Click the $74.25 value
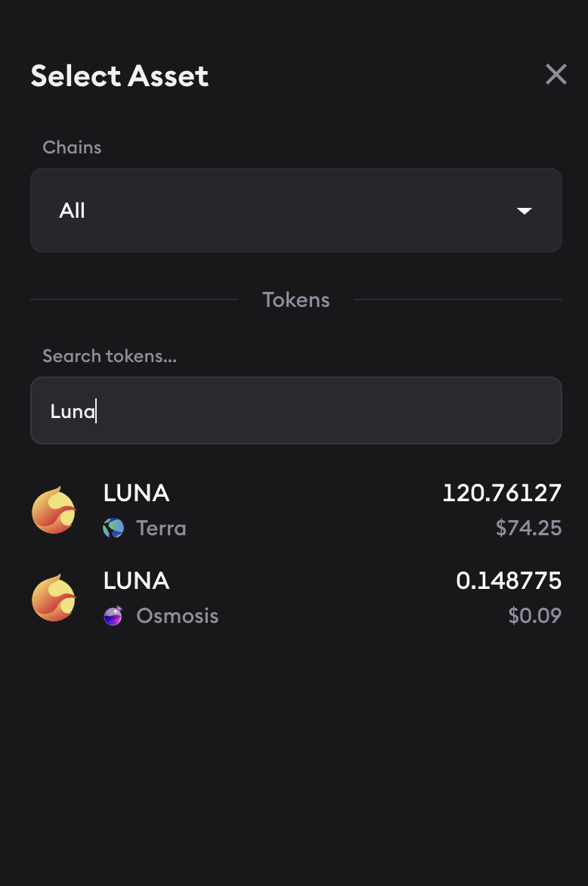The width and height of the screenshot is (588, 886). 528,528
